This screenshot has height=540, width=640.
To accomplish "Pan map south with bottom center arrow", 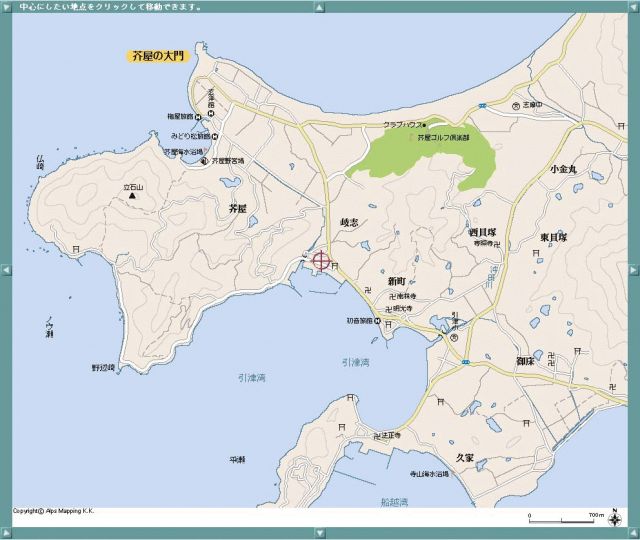I will tap(319, 533).
